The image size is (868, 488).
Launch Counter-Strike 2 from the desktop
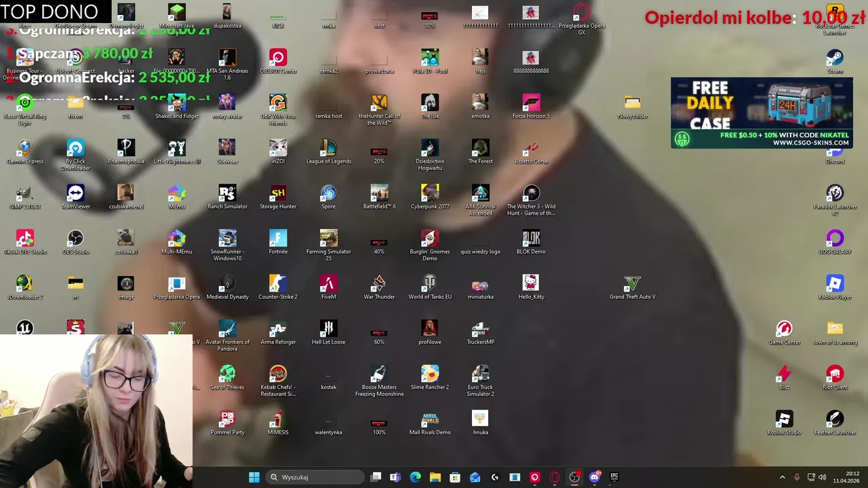[x=278, y=287]
